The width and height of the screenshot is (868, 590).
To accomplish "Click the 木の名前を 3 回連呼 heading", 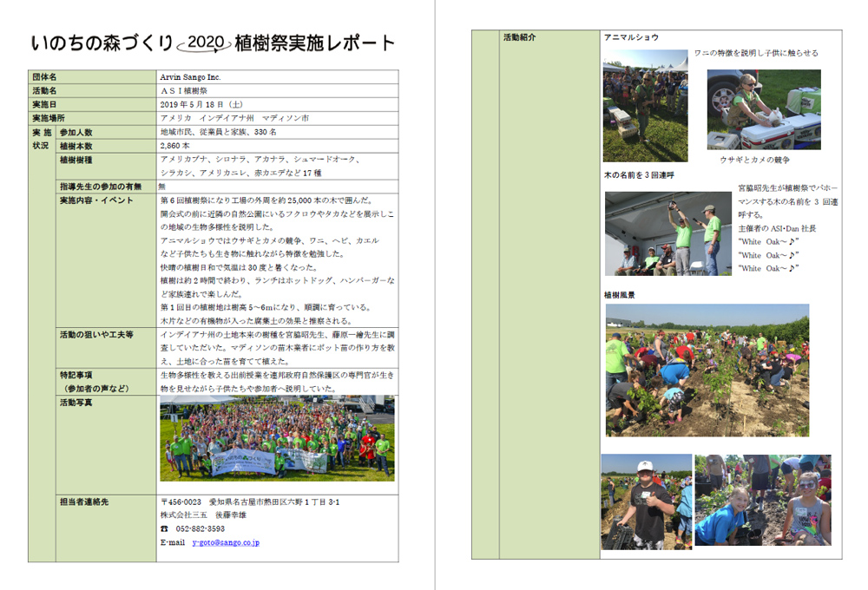I will pos(639,175).
